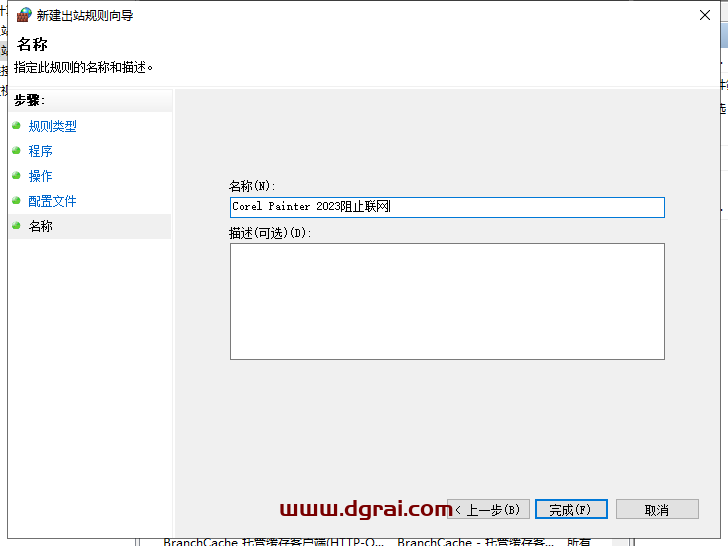Click the 取消 cancel button
The width and height of the screenshot is (728, 546).
tap(657, 509)
